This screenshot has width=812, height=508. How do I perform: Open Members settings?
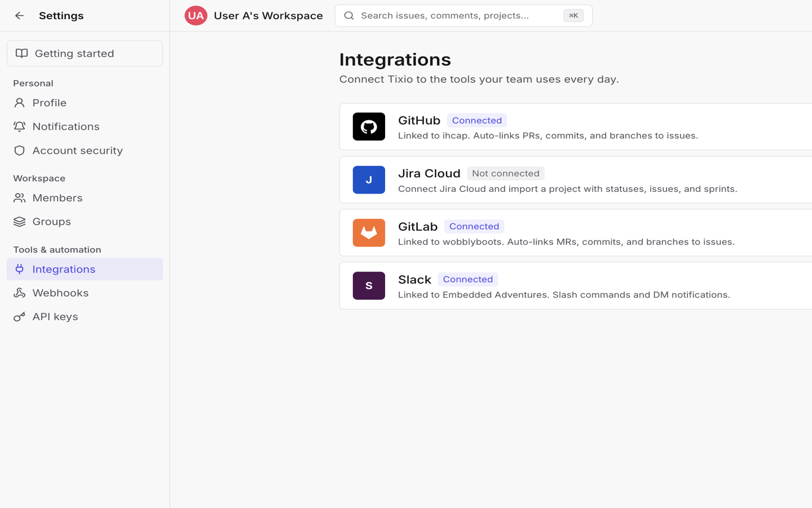(x=85, y=198)
